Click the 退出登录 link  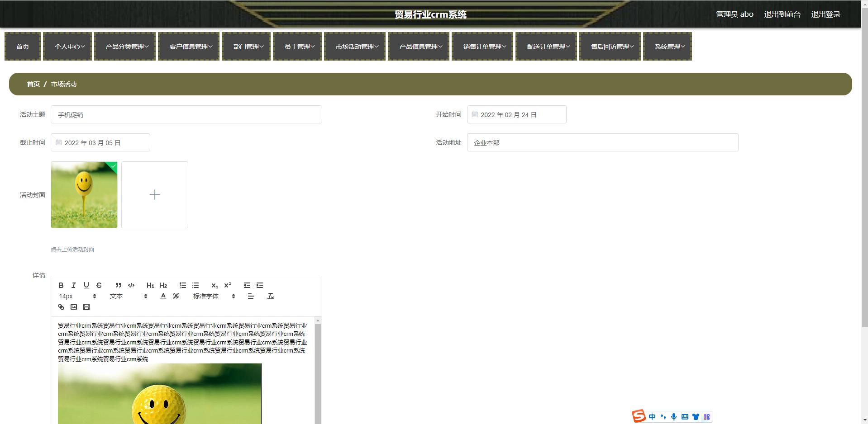[x=825, y=14]
